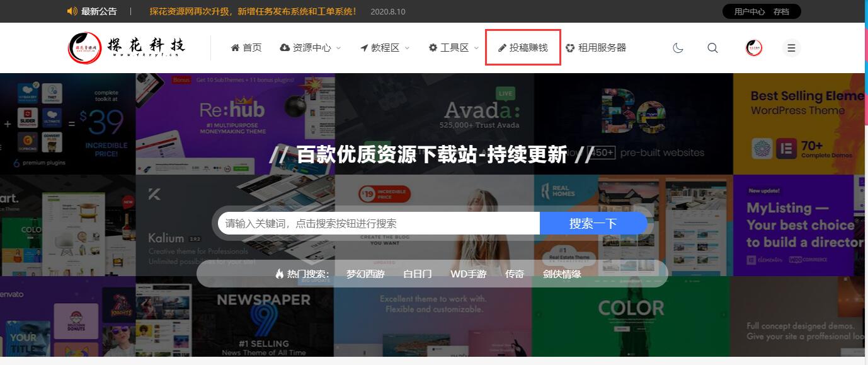Open the 存档 link in the top bar
868x365 pixels.
(781, 11)
